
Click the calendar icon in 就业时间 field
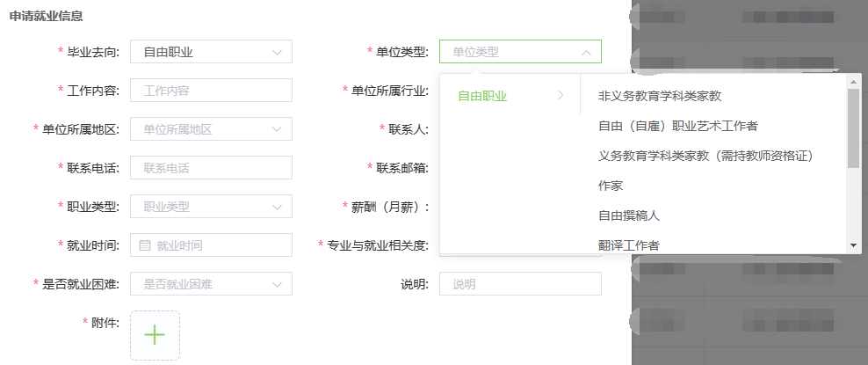click(145, 245)
